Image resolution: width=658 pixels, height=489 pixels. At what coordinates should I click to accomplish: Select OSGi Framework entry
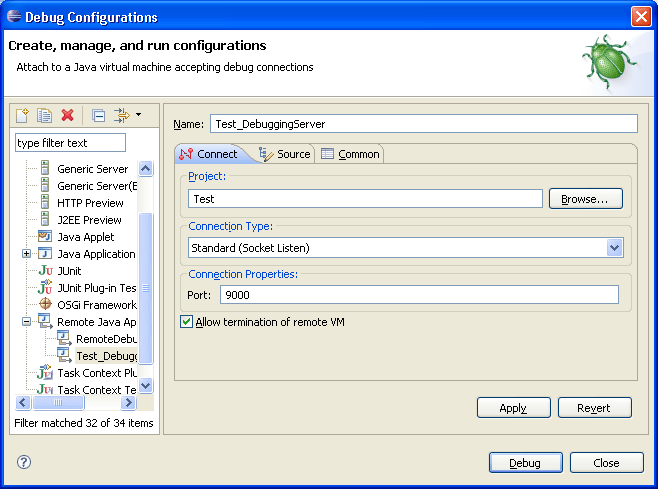(x=97, y=305)
